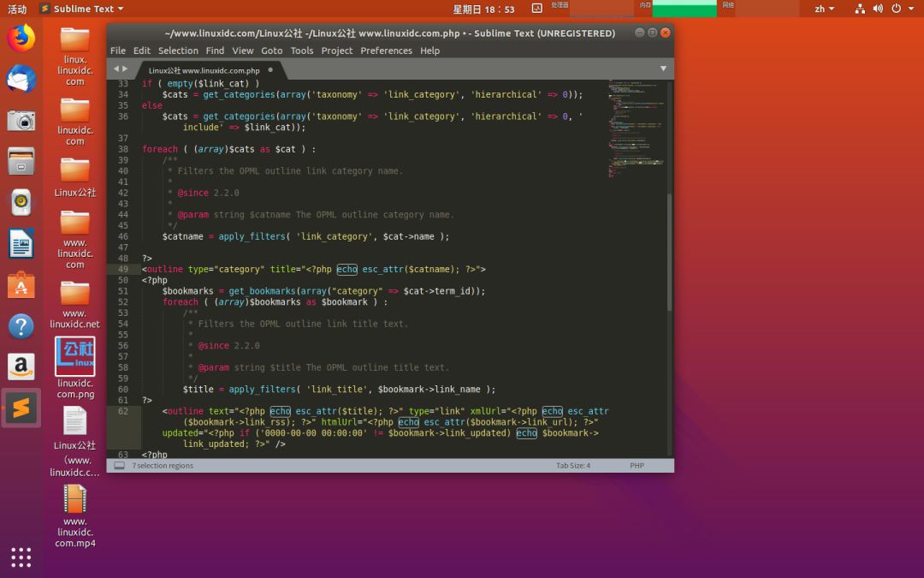924x578 pixels.
Task: Launch Rhythmbox speaker icon in dock
Action: click(x=21, y=202)
